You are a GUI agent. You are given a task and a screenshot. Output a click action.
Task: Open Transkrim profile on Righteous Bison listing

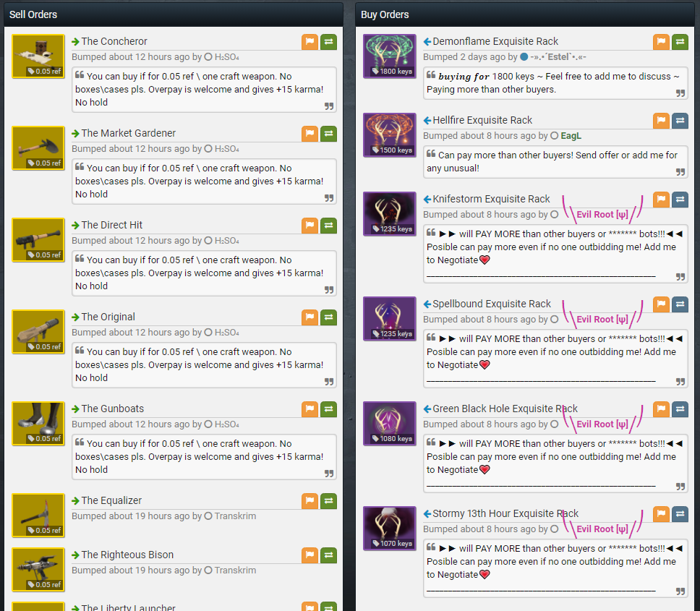coord(235,571)
